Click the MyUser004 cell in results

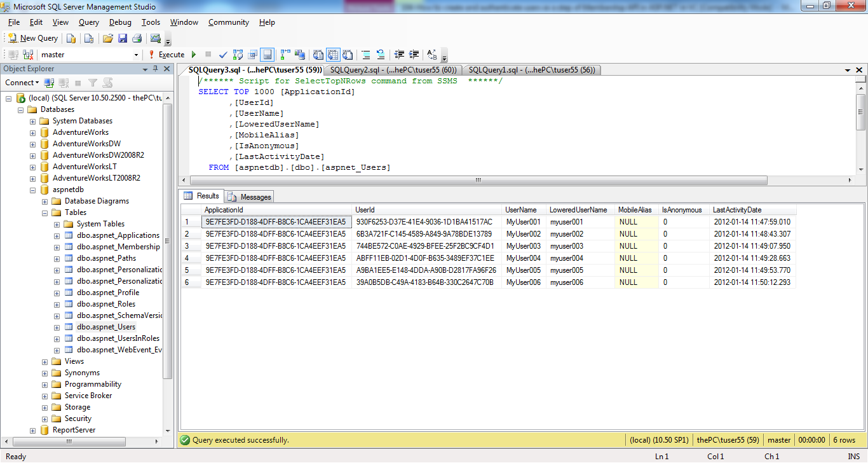pos(524,258)
